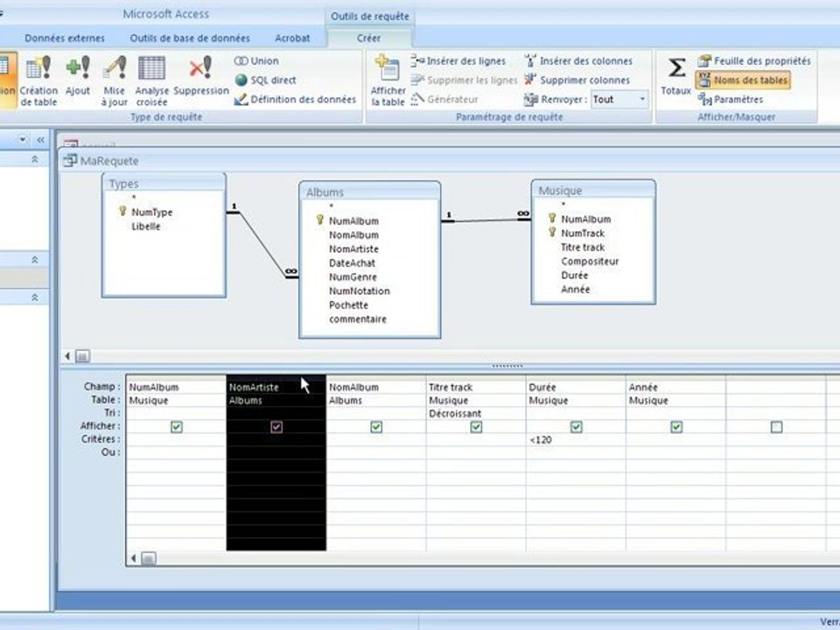Viewport: 840px width, 630px height.
Task: Choose the Union query option
Action: (256, 61)
